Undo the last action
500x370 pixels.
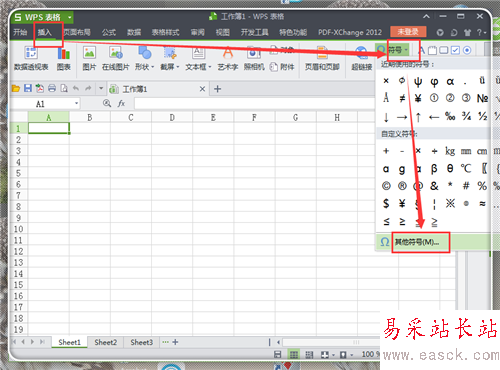point(76,88)
